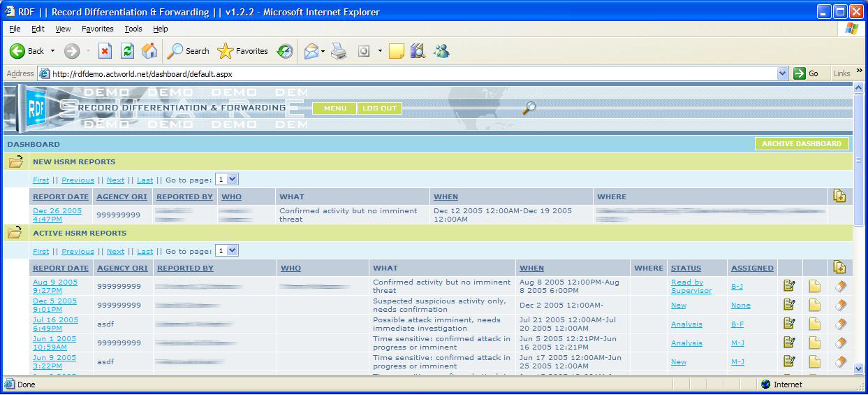Viewport: 868px width, 395px height.
Task: Open the Aug 9 2005 9:27PM report
Action: 55,287
